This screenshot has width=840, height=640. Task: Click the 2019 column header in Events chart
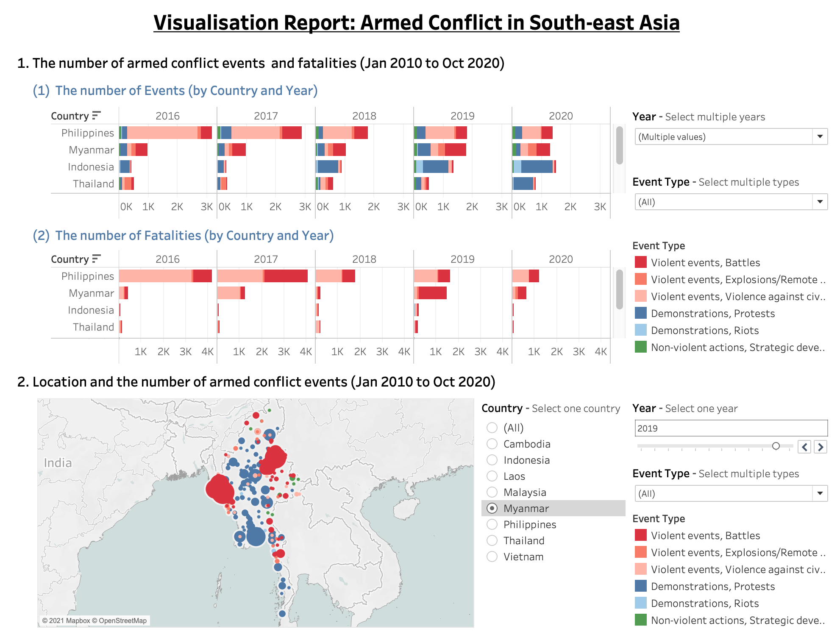462,116
